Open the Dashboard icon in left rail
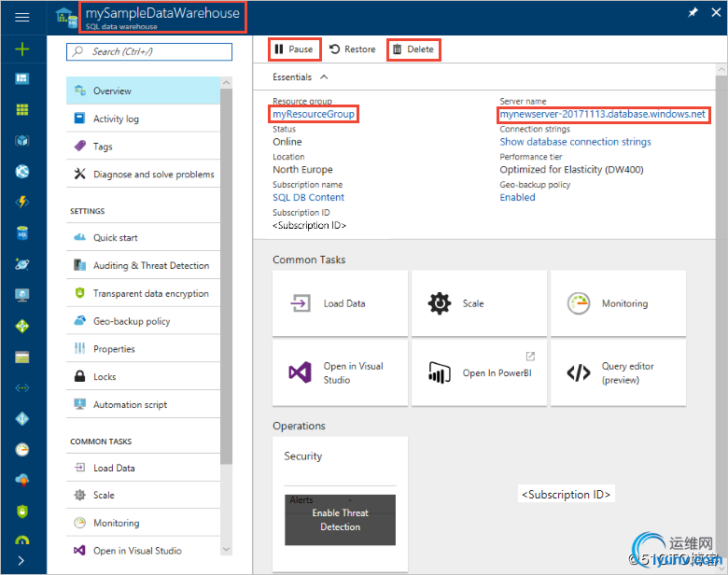 [21, 78]
